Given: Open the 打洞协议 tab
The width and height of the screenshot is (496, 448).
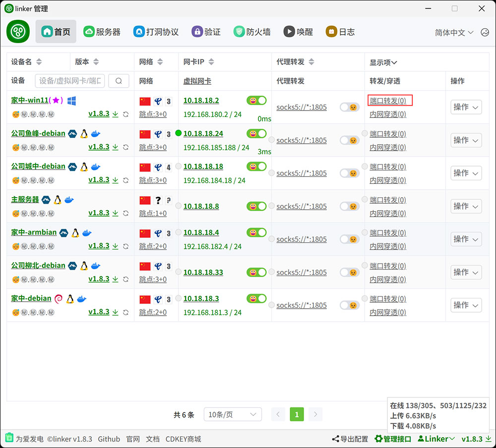Looking at the screenshot, I should pos(156,32).
